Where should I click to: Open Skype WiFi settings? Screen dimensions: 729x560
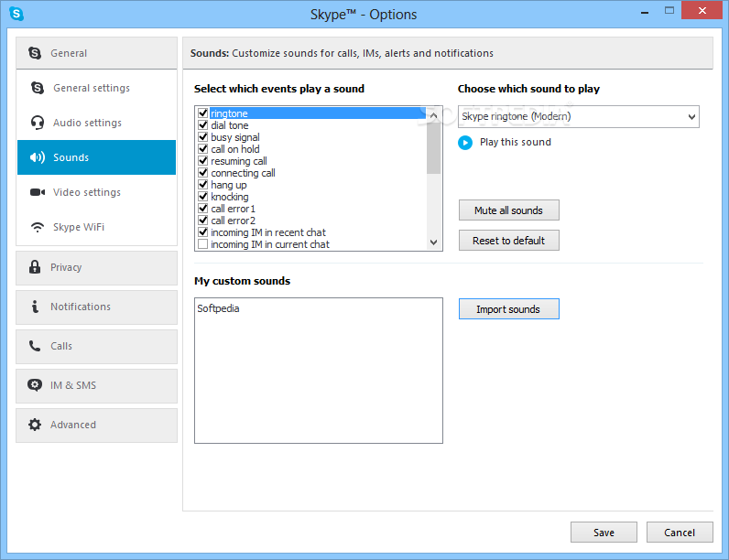[97, 227]
